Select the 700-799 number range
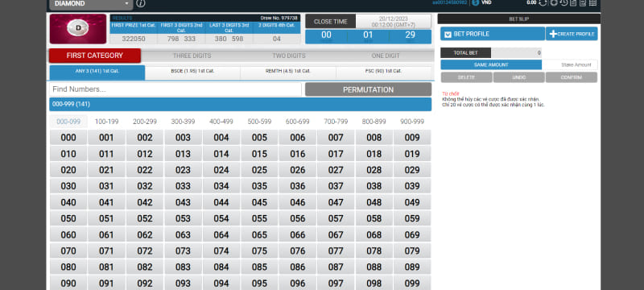Viewport: 644px width, 290px height. click(336, 122)
